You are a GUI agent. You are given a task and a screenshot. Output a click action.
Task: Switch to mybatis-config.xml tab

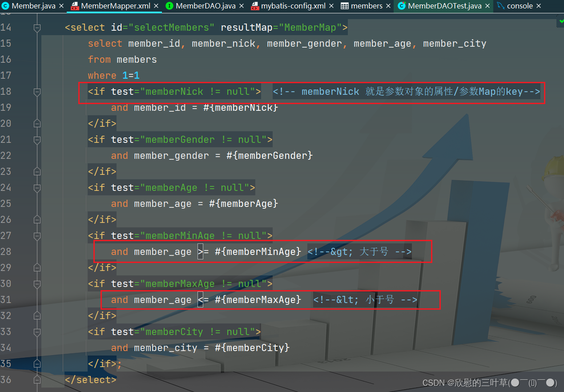[293, 6]
